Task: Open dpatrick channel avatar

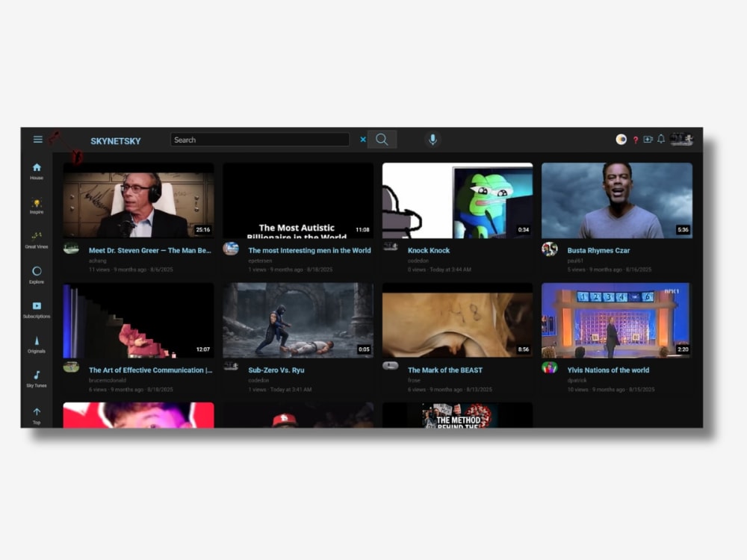Action: tap(550, 368)
